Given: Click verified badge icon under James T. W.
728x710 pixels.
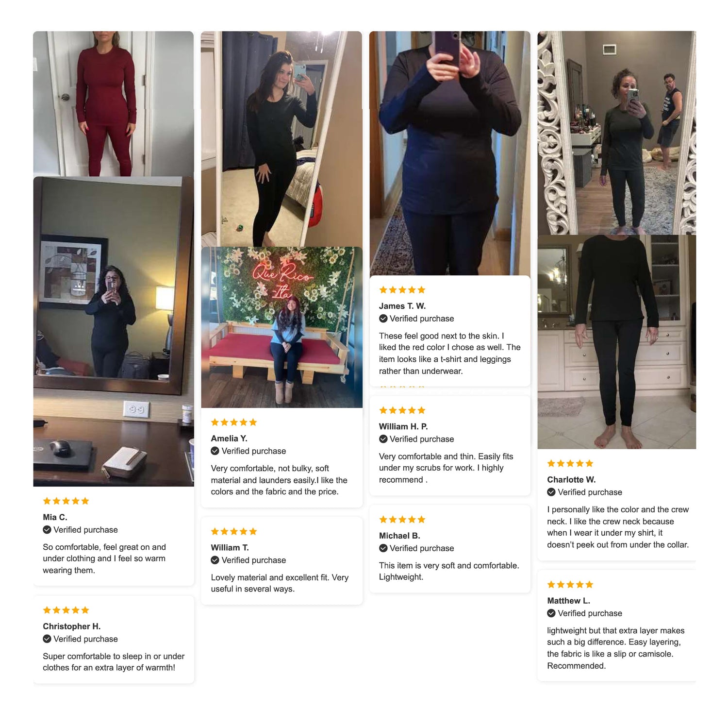Looking at the screenshot, I should click(x=383, y=319).
